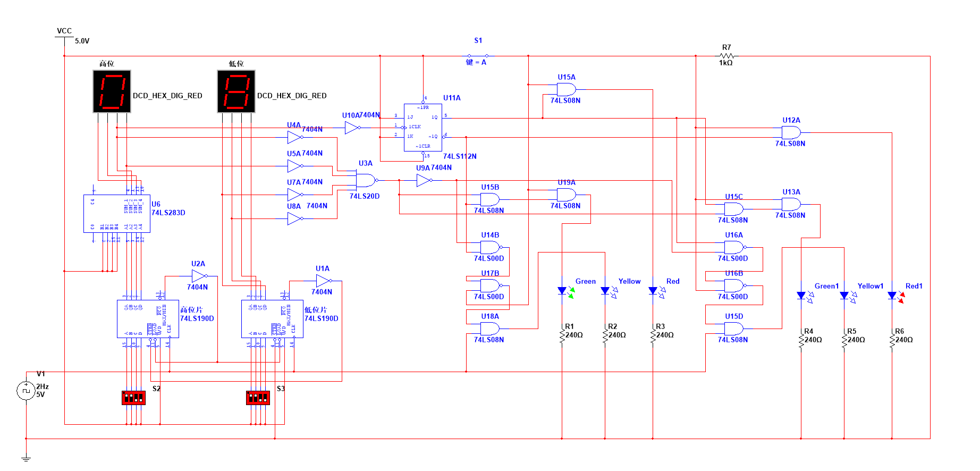This screenshot has width=980, height=471.
Task: Click the U15B 74LS08N AND gate
Action: click(490, 199)
